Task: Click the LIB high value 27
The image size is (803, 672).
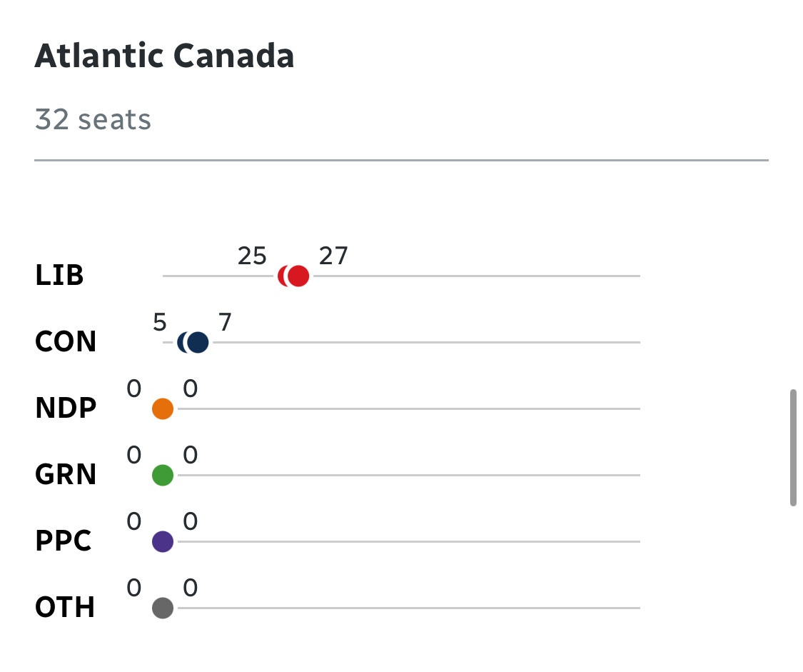Action: [333, 256]
